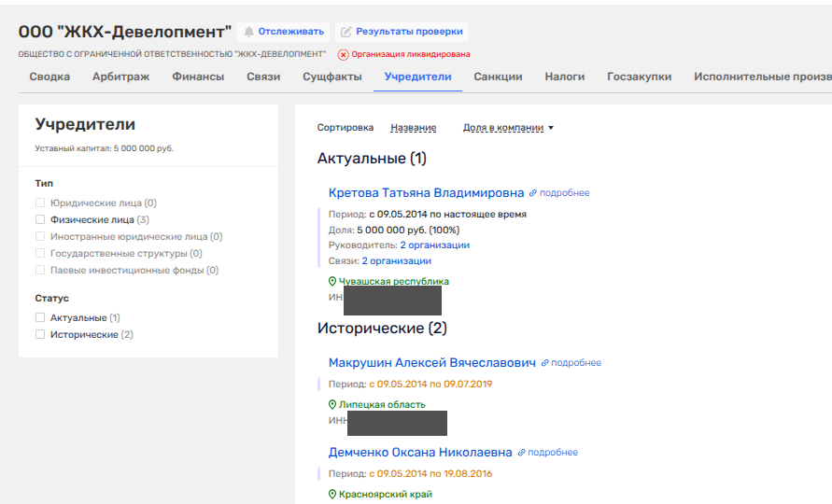Open the Госзакупки tab
832x504 pixels.
[640, 77]
